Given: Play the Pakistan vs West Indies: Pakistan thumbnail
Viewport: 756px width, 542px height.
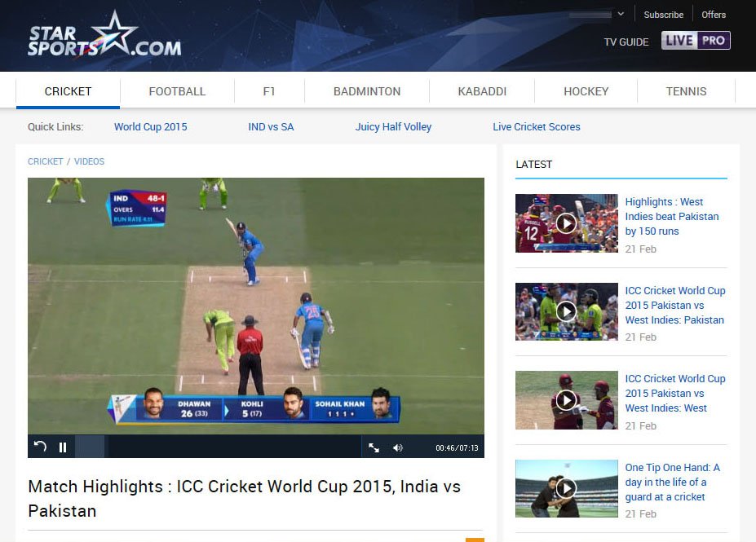Looking at the screenshot, I should point(567,311).
